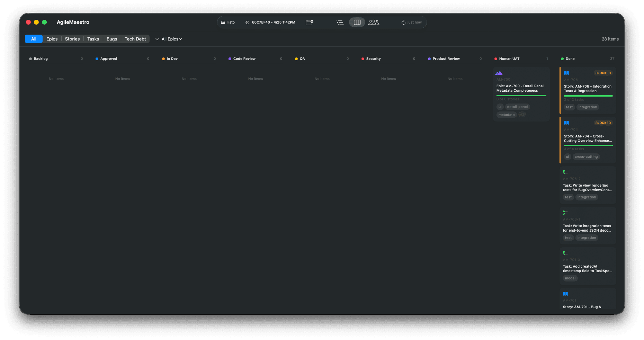Expand the All Epics dropdown

(169, 39)
